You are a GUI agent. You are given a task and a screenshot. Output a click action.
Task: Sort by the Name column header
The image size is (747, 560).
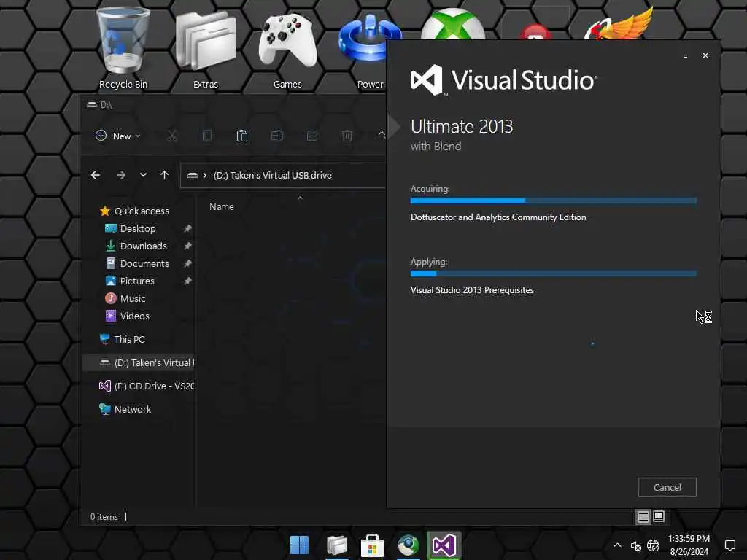[x=222, y=206]
